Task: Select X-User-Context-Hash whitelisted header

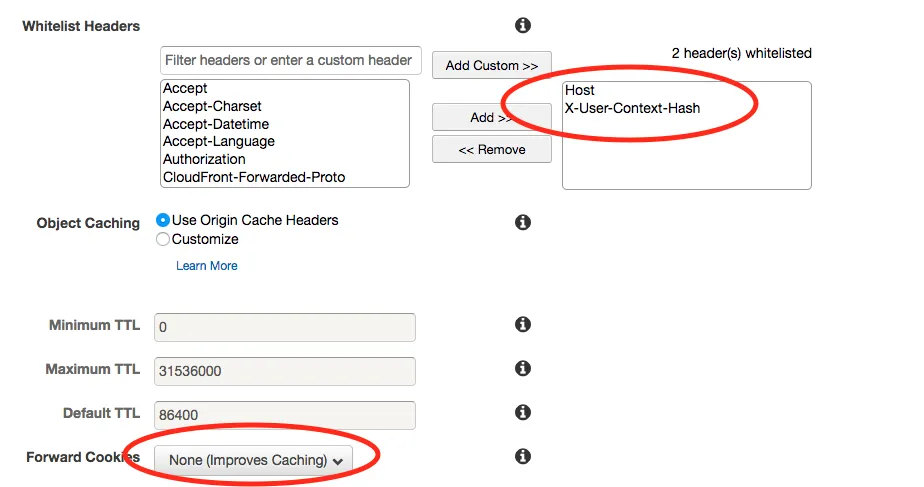Action: tap(632, 107)
